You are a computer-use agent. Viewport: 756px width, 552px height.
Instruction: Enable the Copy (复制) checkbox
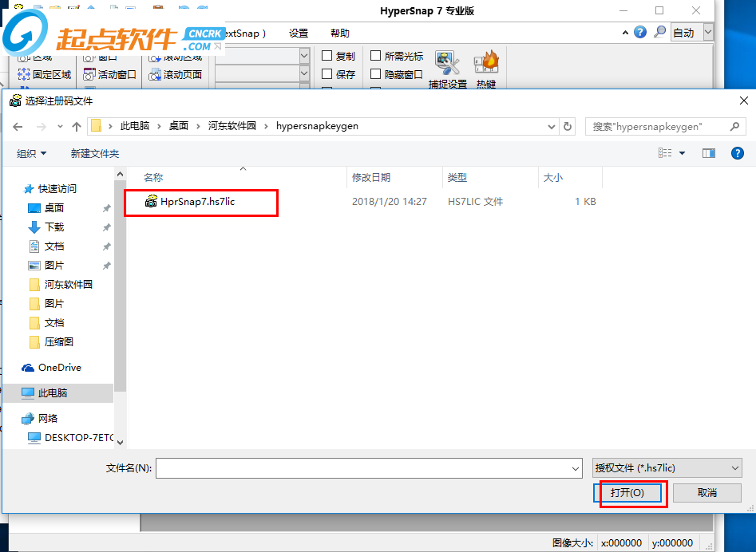pos(327,56)
